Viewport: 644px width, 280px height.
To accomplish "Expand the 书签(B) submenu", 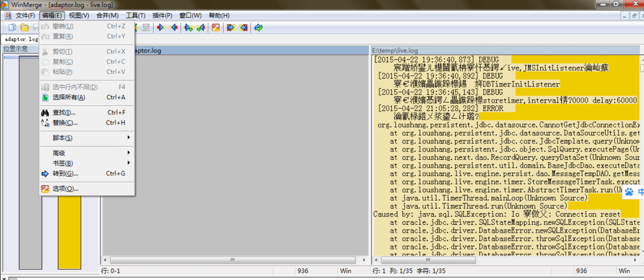I will [87, 163].
